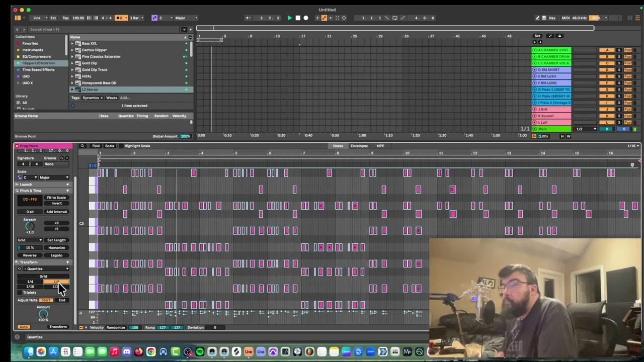The height and width of the screenshot is (362, 644).
Task: Switch to the Notes tab
Action: click(338, 146)
